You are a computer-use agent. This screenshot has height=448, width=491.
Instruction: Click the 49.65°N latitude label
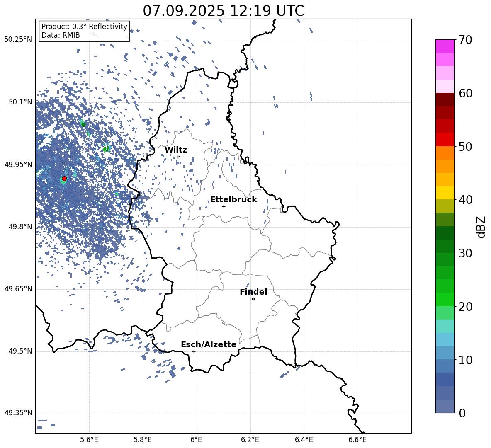click(x=18, y=289)
